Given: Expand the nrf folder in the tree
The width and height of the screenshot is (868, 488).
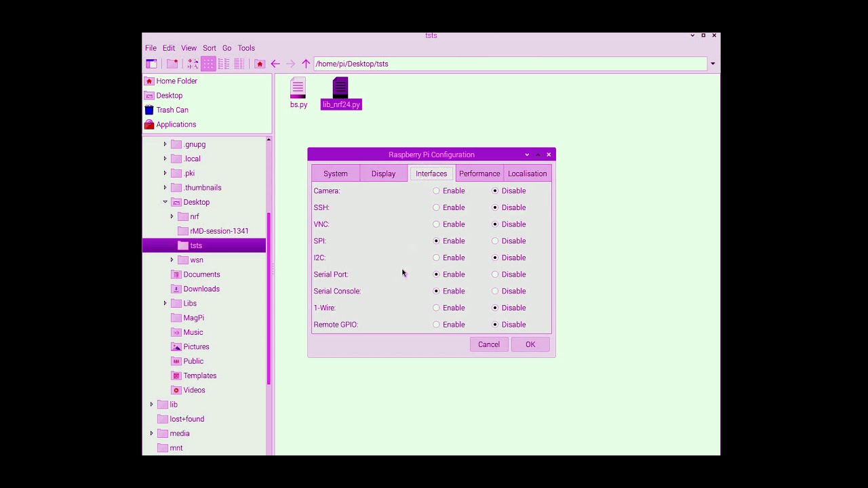Looking at the screenshot, I should pyautogui.click(x=172, y=217).
